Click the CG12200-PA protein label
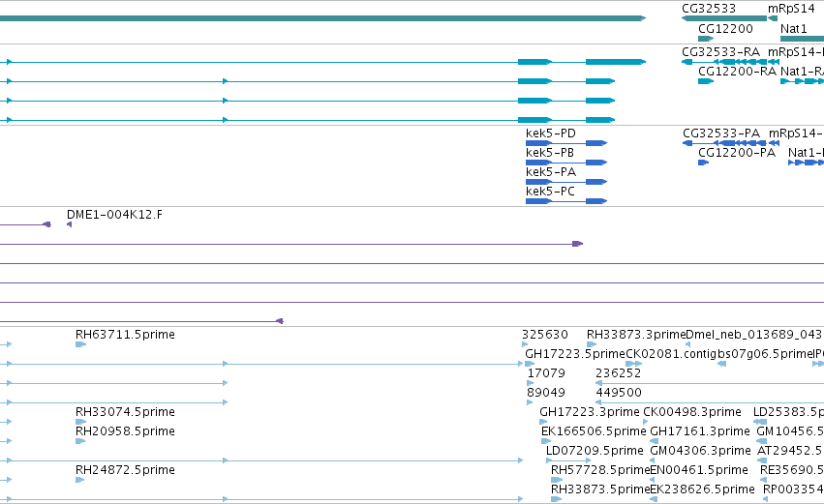Screen dimensions: 824x504 tap(737, 153)
